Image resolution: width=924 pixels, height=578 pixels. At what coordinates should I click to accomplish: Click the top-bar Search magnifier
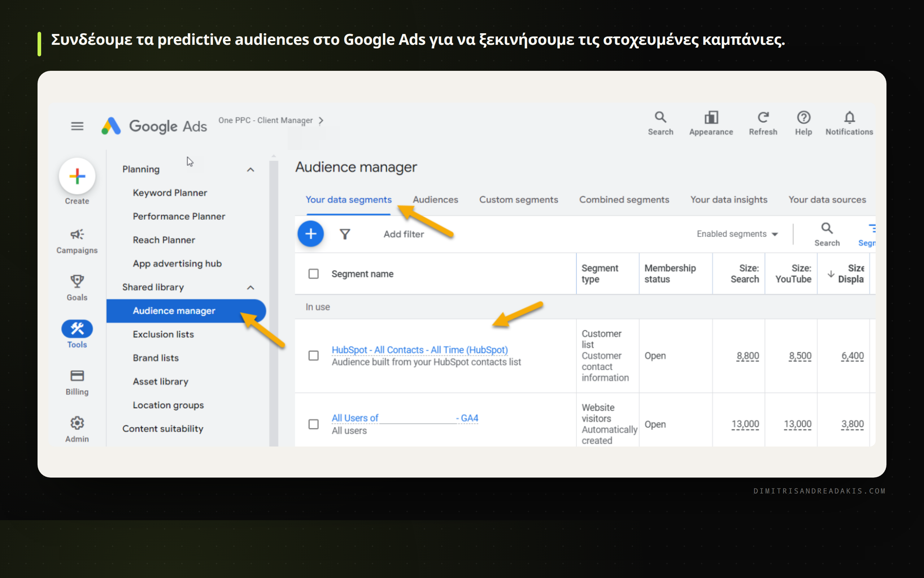[661, 123]
